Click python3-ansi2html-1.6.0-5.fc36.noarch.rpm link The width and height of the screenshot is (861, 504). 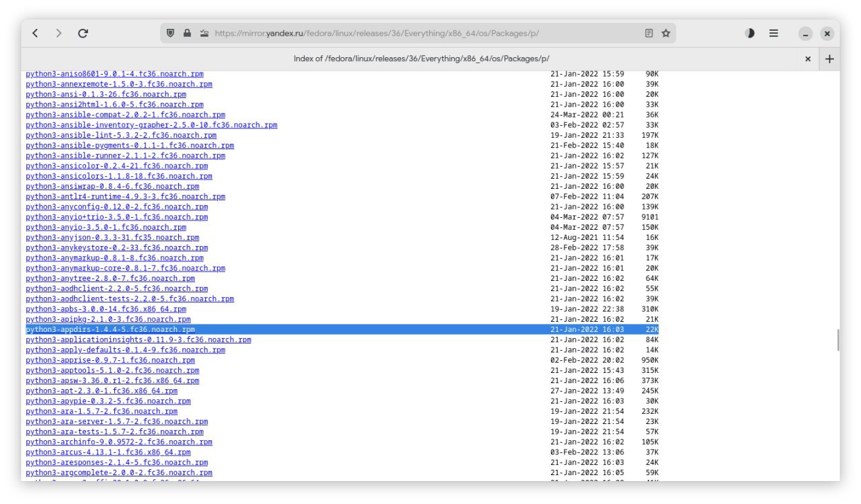point(114,104)
